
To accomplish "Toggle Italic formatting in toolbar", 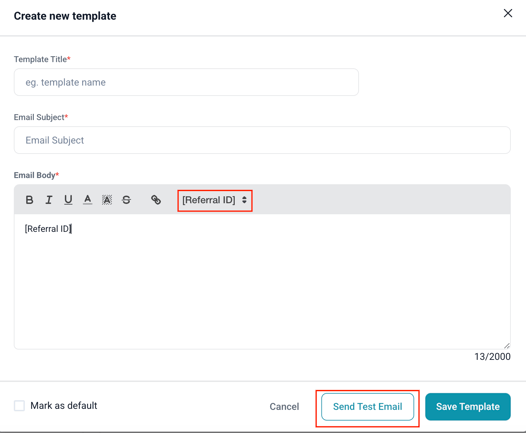I will (x=49, y=200).
